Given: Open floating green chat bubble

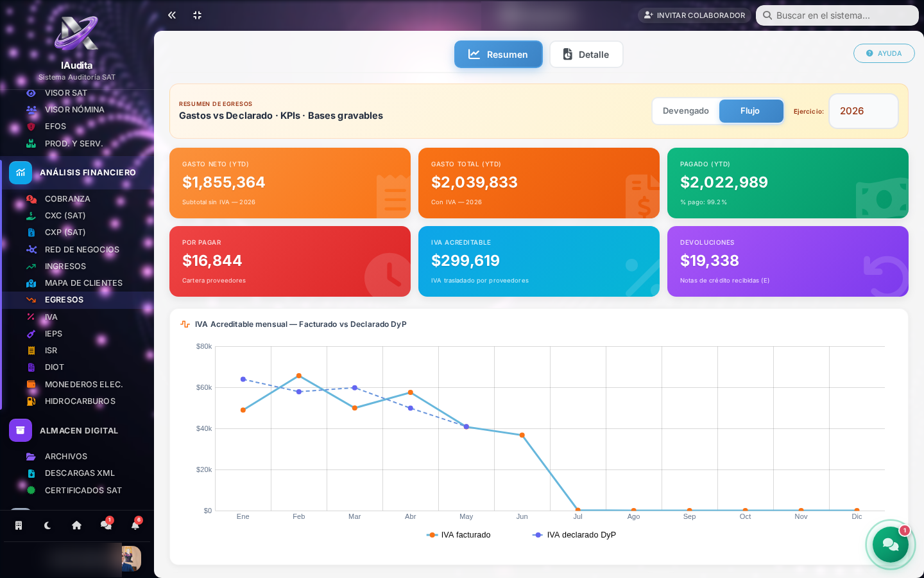Looking at the screenshot, I should 891,545.
